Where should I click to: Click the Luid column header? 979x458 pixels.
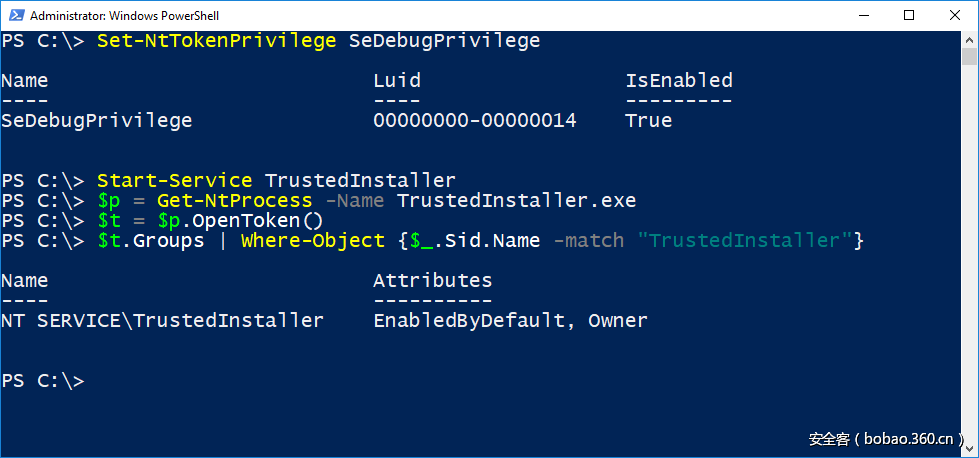(x=397, y=81)
